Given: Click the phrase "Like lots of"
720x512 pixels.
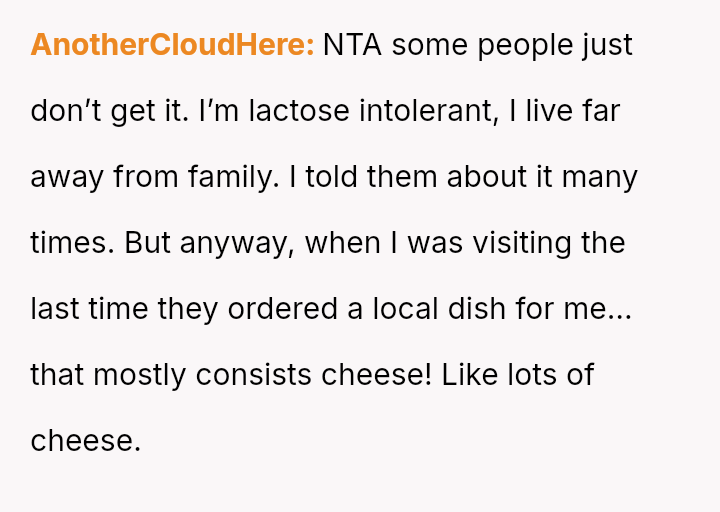Looking at the screenshot, I should (x=518, y=375).
